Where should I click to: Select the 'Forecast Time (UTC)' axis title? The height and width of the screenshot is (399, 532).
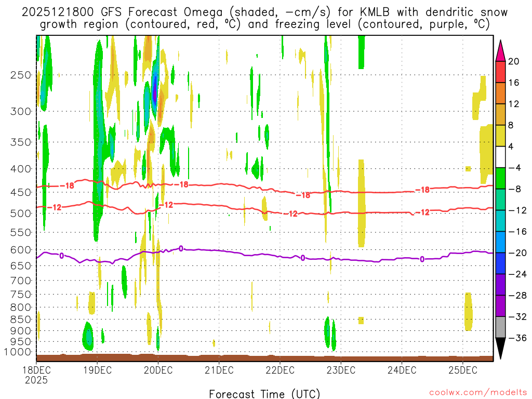point(264,394)
